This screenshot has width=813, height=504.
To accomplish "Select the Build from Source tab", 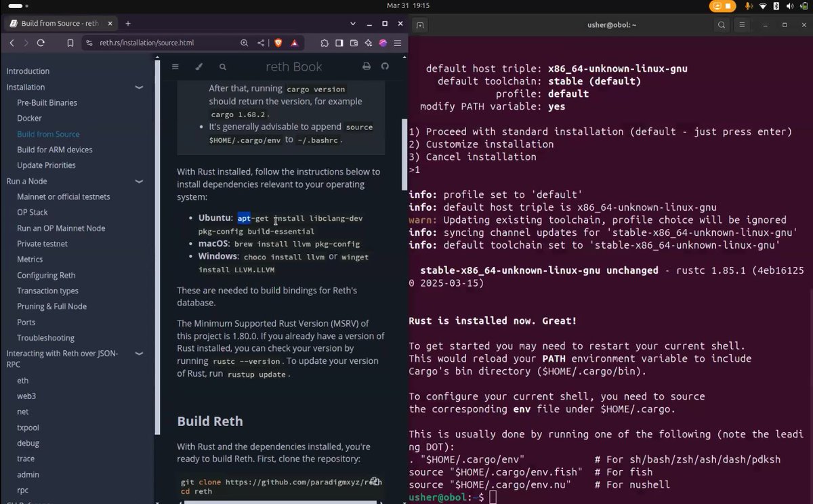I will 60,24.
